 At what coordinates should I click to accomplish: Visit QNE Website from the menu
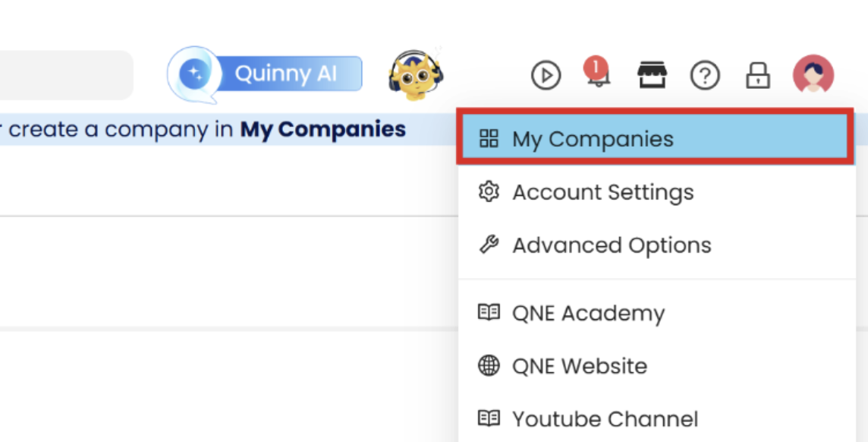tap(579, 365)
